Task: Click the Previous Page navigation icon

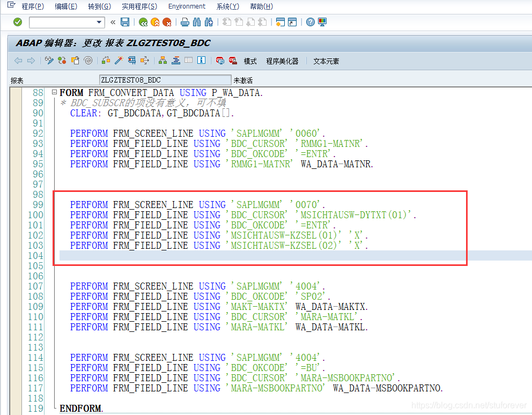Action: (x=239, y=23)
